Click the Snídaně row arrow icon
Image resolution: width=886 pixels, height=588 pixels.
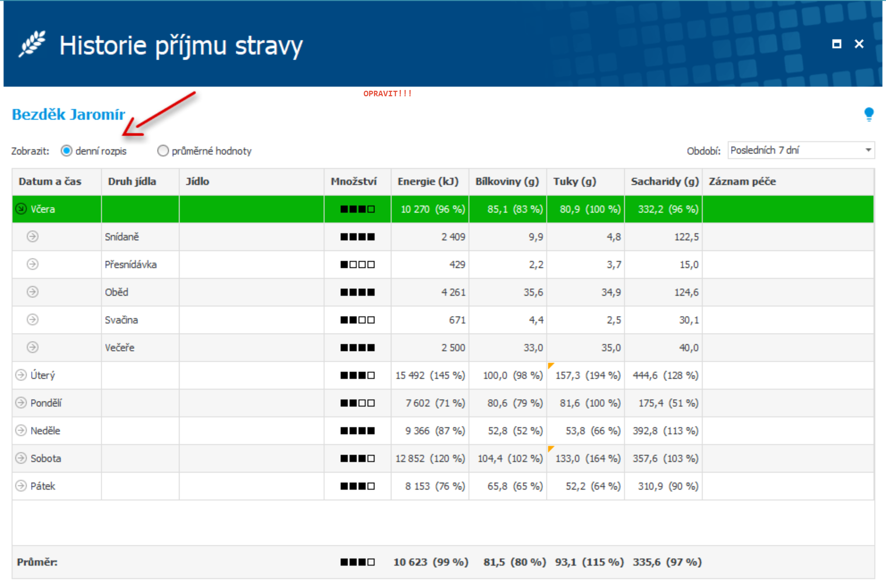point(32,236)
